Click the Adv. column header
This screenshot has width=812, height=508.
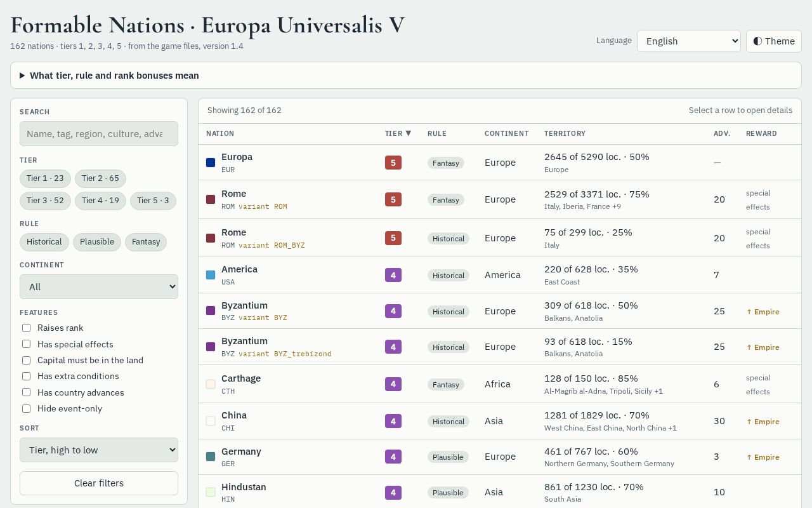coord(722,133)
